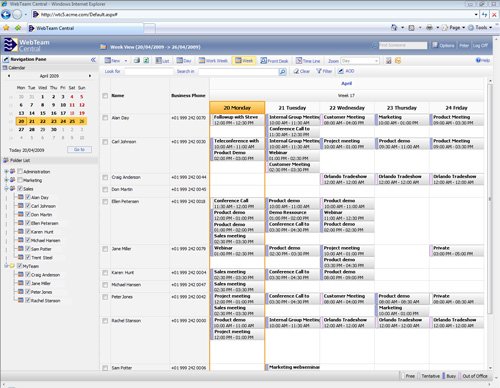
Task: Uncheck Rachel Stanson in the folder list
Action: coord(28,300)
